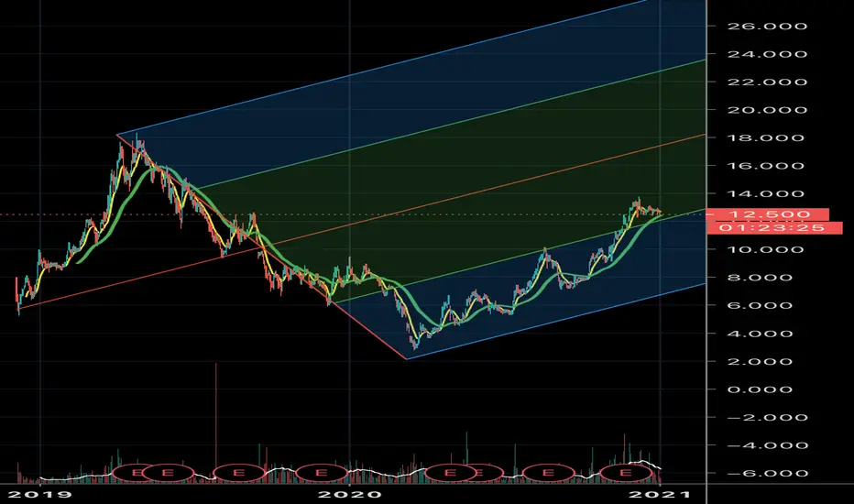Click the red 12.500 current price label

tap(767, 214)
